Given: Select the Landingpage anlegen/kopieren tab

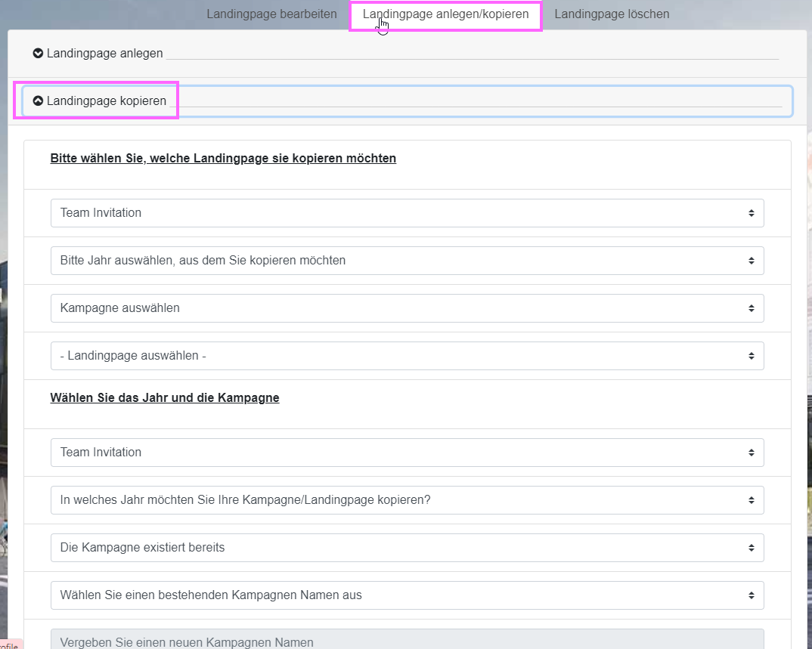Looking at the screenshot, I should (x=445, y=14).
